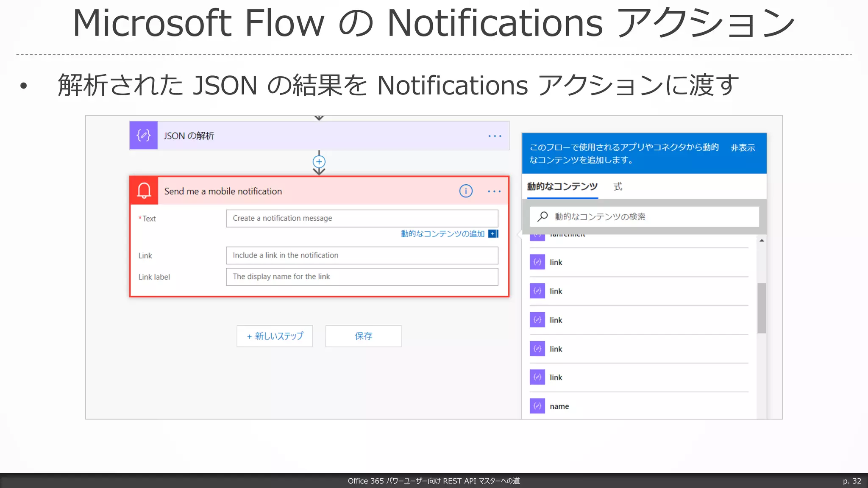Click the Link label input field
Viewport: 868px width, 488px height.
[362, 277]
